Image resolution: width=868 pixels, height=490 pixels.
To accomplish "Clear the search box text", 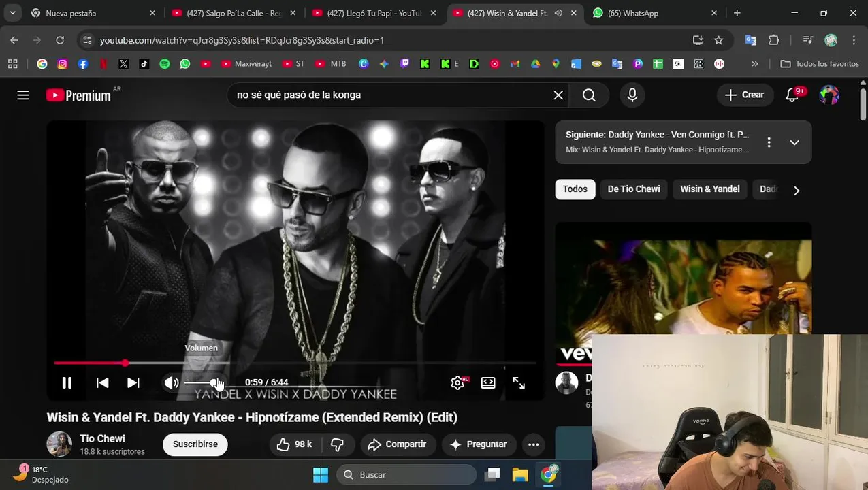I will 558,95.
